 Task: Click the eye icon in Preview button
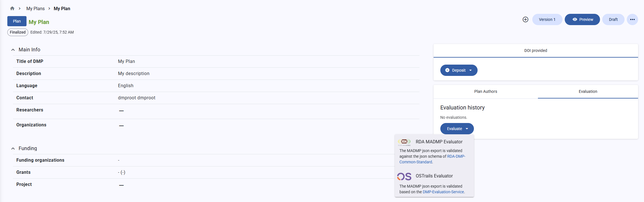[575, 19]
